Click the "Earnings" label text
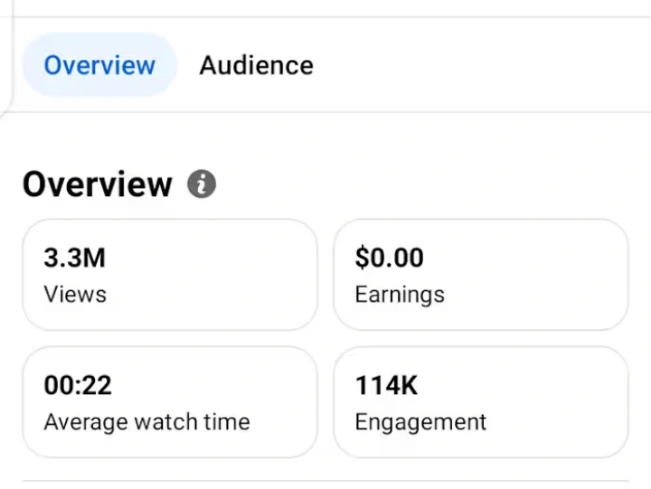Image resolution: width=651 pixels, height=489 pixels. coord(399,295)
